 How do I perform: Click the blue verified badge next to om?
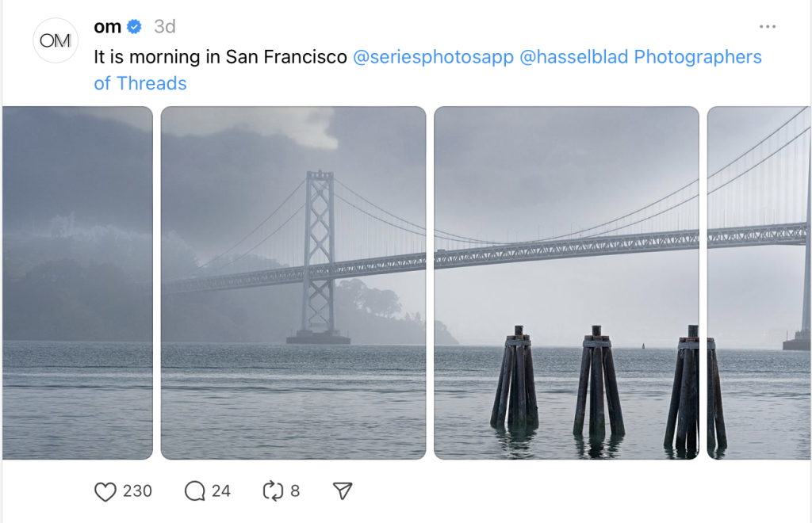[x=135, y=27]
